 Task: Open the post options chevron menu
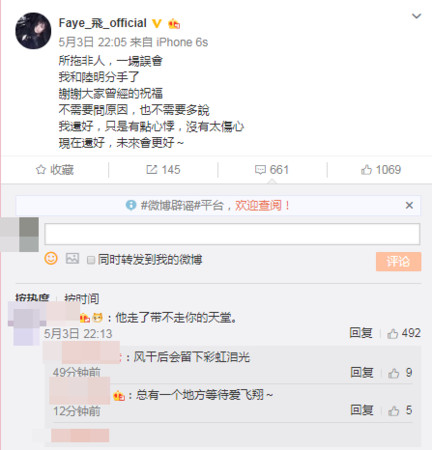pyautogui.click(x=416, y=16)
